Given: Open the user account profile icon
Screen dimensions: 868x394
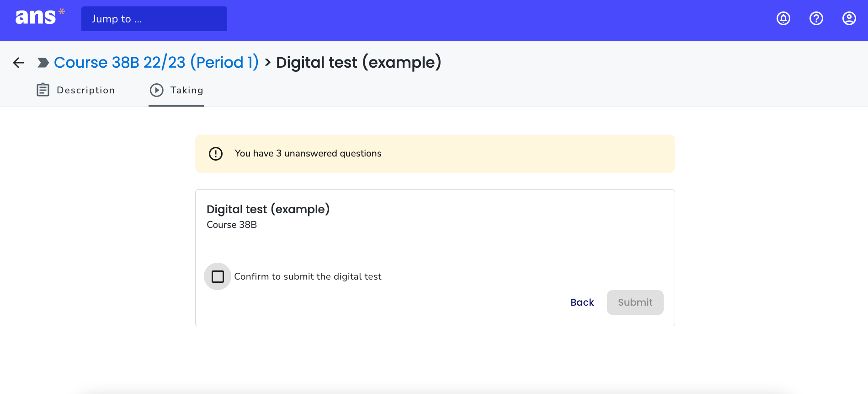Looking at the screenshot, I should click(849, 18).
